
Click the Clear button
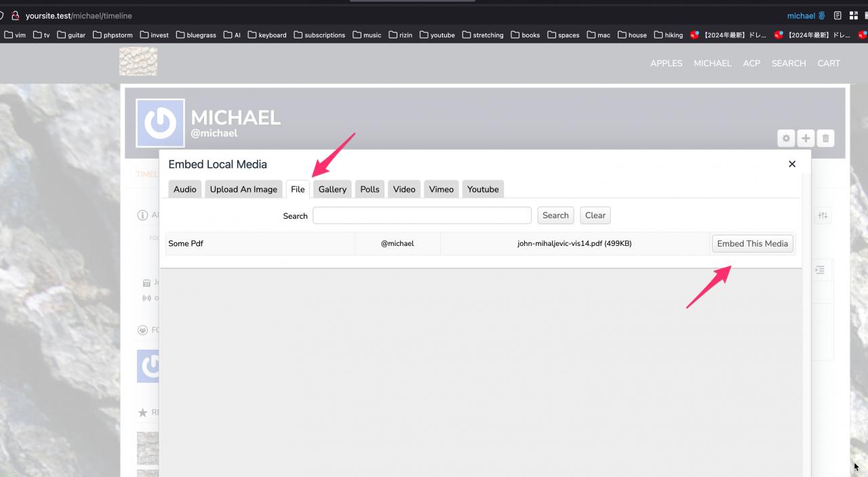[595, 215]
